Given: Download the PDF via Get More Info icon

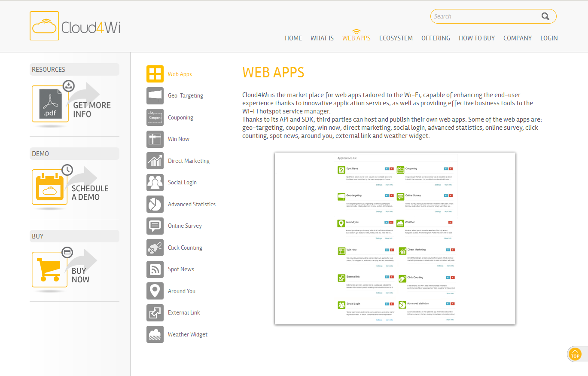Looking at the screenshot, I should 50,104.
